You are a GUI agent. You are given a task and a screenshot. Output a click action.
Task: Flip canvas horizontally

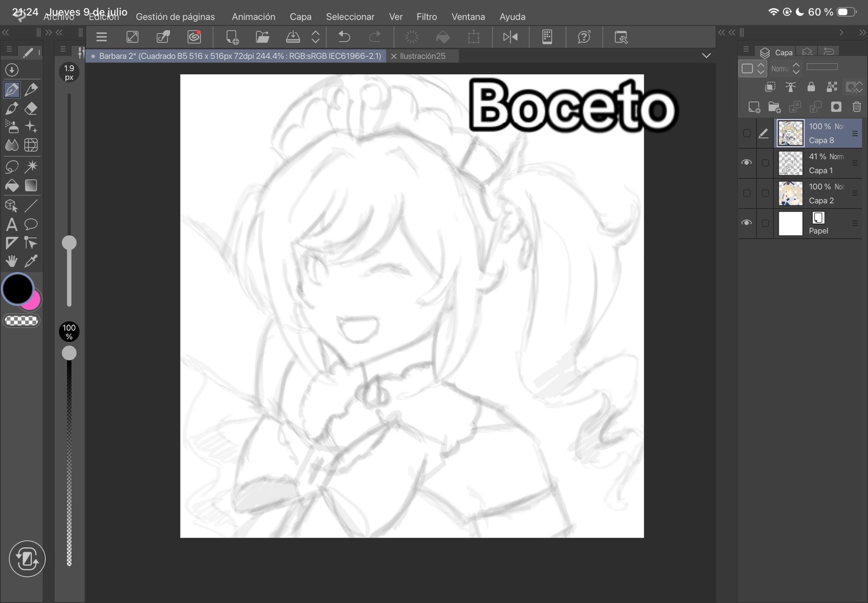[x=511, y=37]
